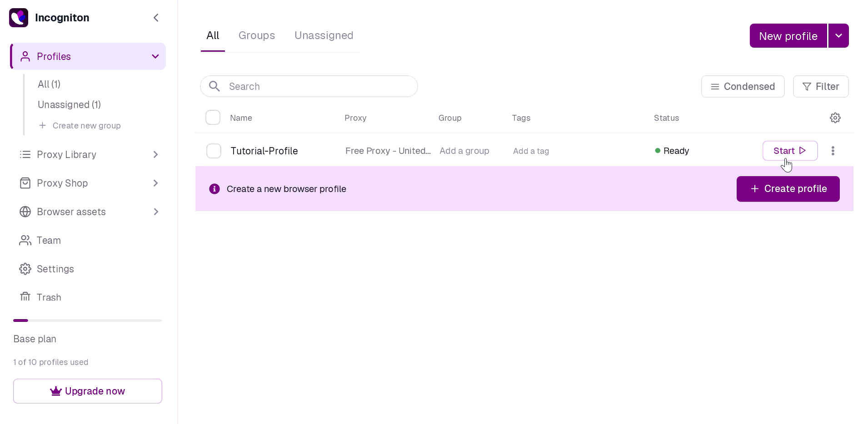Click the Group column header
This screenshot has height=424, width=868.
[450, 118]
